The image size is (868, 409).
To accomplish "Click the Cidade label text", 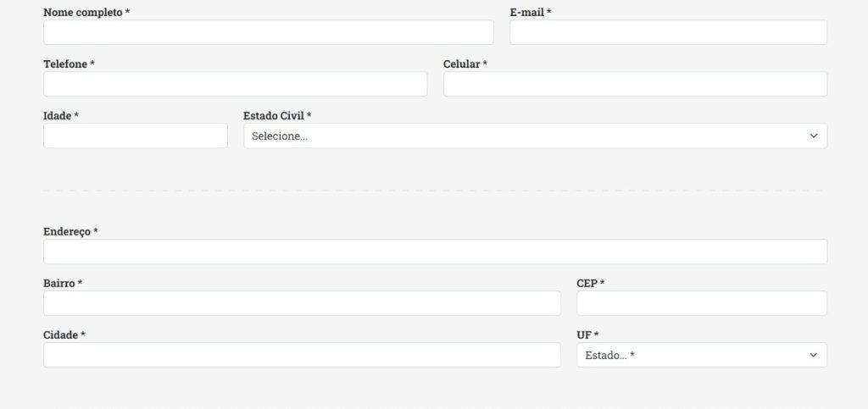I will click(x=61, y=334).
